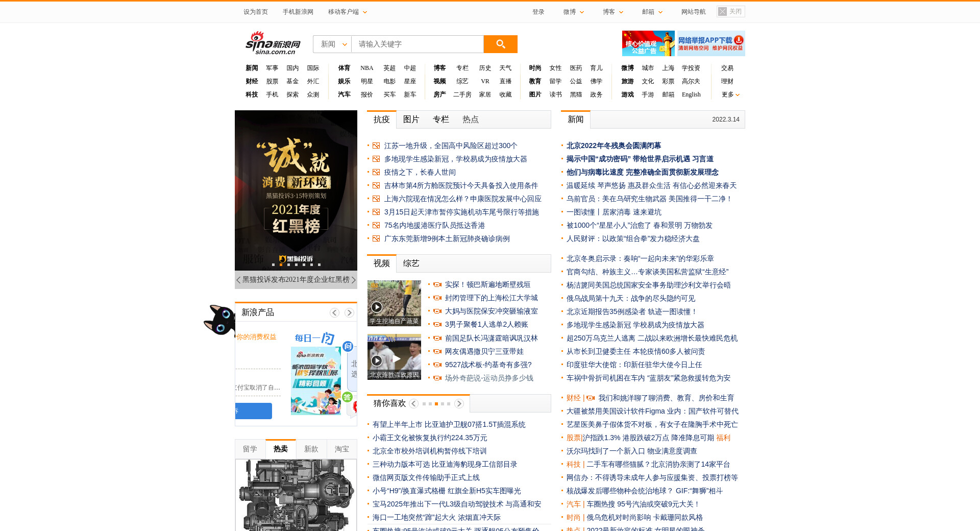Play the 学生挖地自产蔬菜 video thumbnail
Screen dimensions: 980x531
[x=394, y=303]
